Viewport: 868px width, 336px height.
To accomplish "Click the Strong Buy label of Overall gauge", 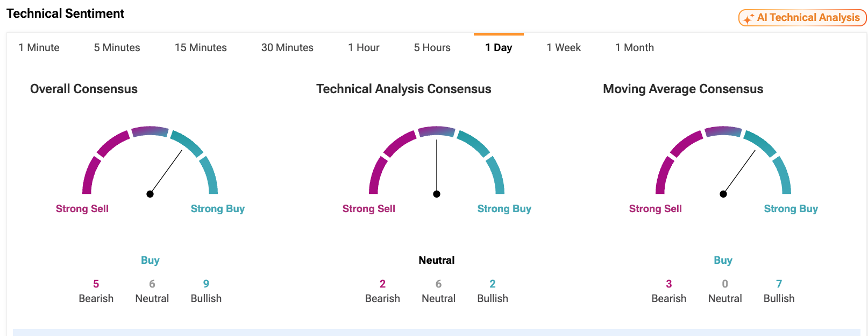I will click(x=218, y=208).
